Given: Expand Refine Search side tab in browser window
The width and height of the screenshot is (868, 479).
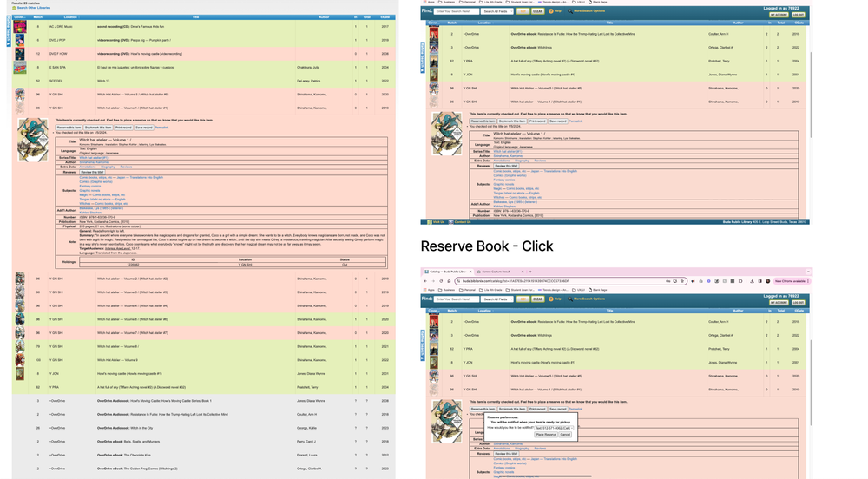Looking at the screenshot, I should coord(423,345).
